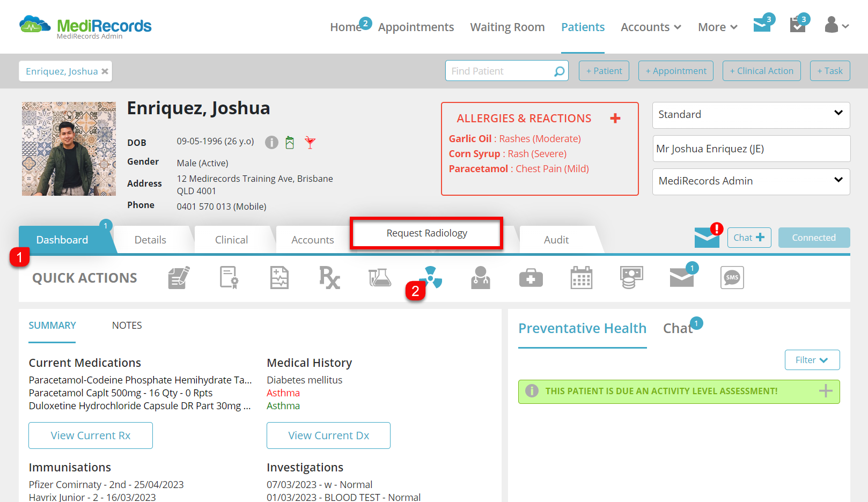Add a new allergy with red plus
Image resolution: width=868 pixels, height=502 pixels.
(x=615, y=118)
